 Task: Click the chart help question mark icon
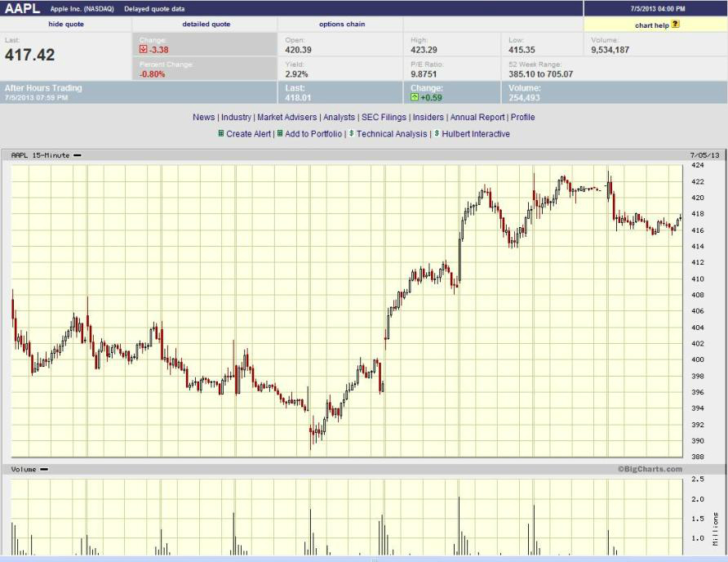675,25
